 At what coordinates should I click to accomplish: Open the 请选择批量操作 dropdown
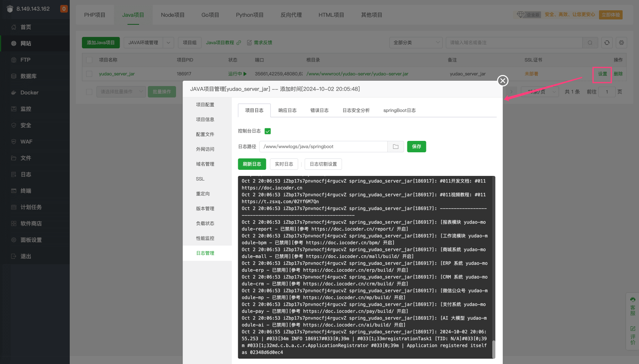coord(121,92)
